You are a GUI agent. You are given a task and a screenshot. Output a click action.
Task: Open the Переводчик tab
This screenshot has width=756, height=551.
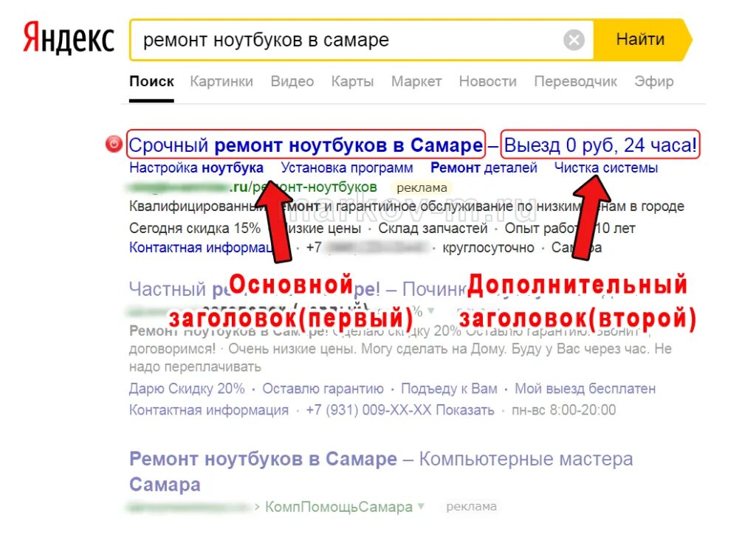[x=575, y=81]
